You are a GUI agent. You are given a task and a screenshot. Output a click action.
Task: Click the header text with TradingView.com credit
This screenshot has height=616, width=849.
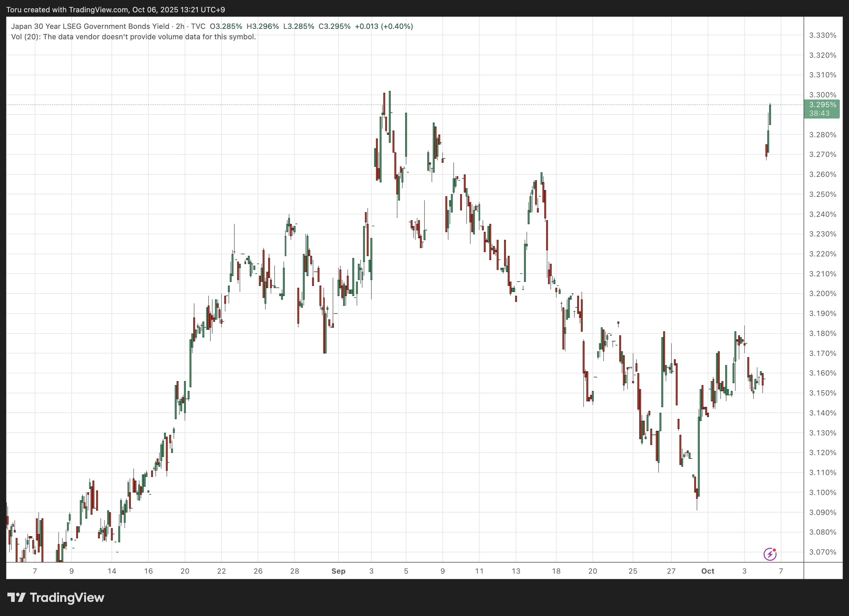(x=115, y=9)
